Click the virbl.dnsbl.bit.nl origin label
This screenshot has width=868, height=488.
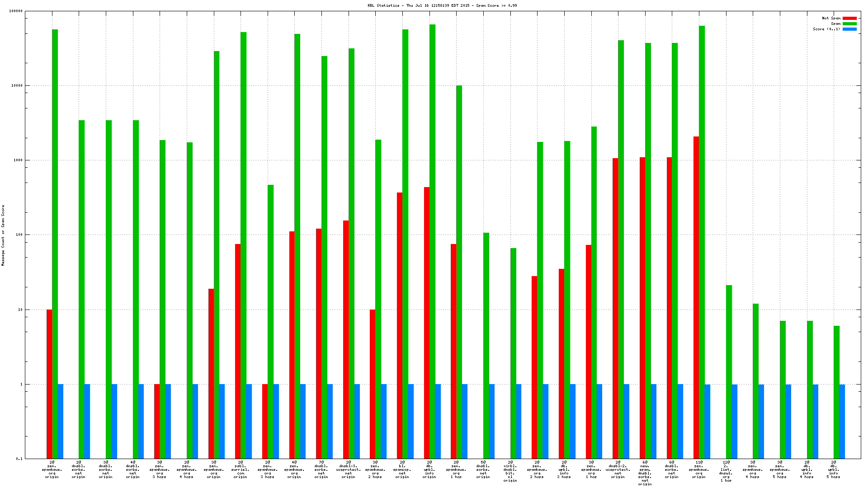coord(510,471)
